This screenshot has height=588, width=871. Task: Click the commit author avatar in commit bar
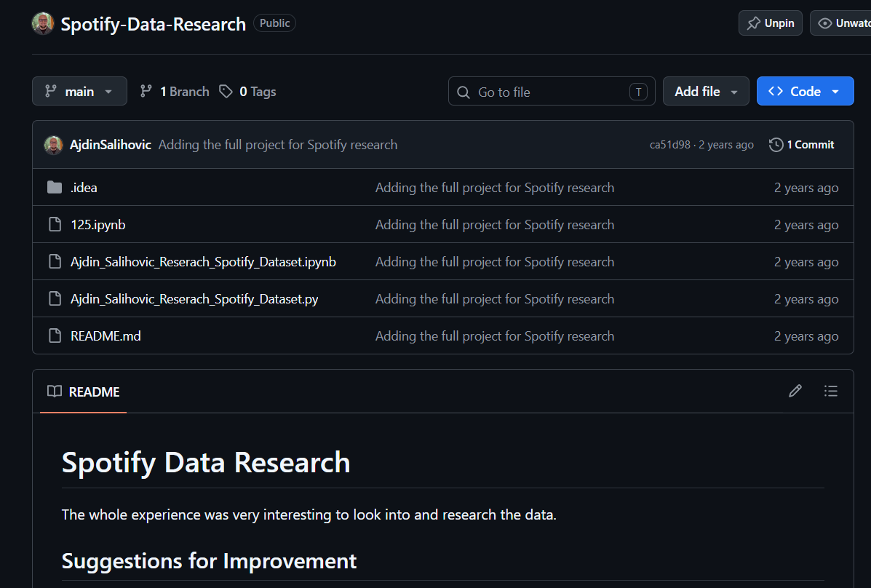[53, 145]
